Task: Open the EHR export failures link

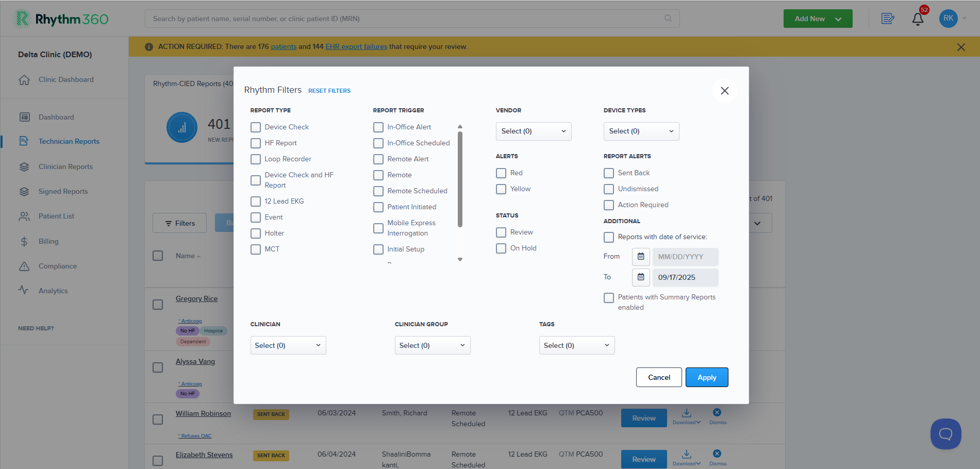Action: (356, 46)
